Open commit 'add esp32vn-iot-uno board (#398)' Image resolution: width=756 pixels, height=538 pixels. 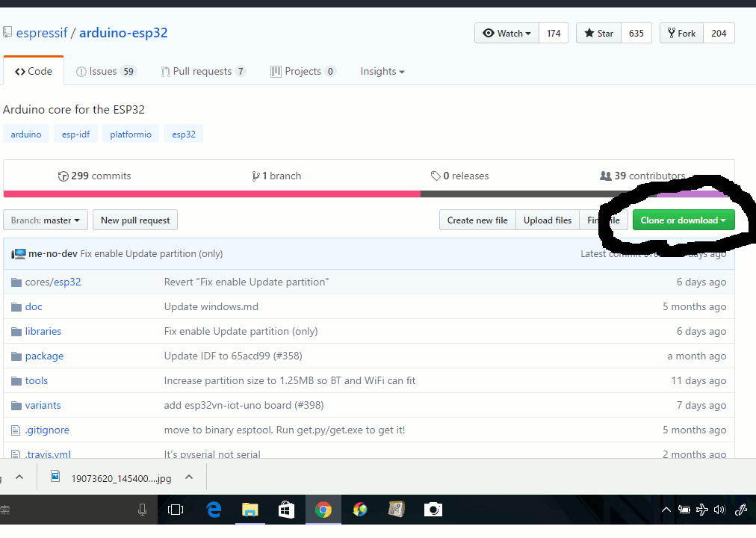coord(244,405)
